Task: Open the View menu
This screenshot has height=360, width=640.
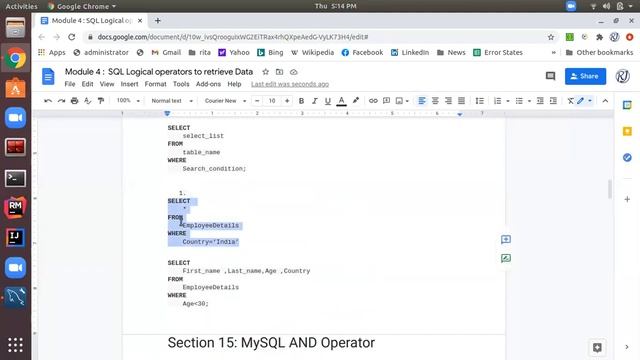Action: pos(107,84)
